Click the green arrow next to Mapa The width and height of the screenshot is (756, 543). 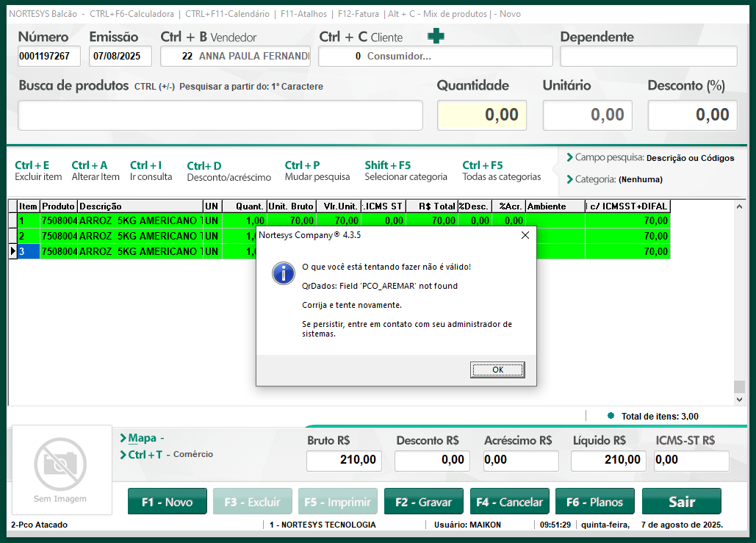123,438
